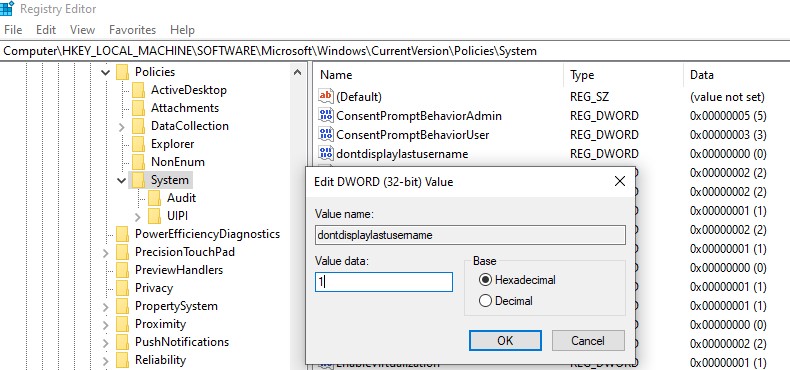Click the ConsentPromptBehaviorAdmin DWORD icon
Viewport: 790px width, 370px height.
[326, 115]
